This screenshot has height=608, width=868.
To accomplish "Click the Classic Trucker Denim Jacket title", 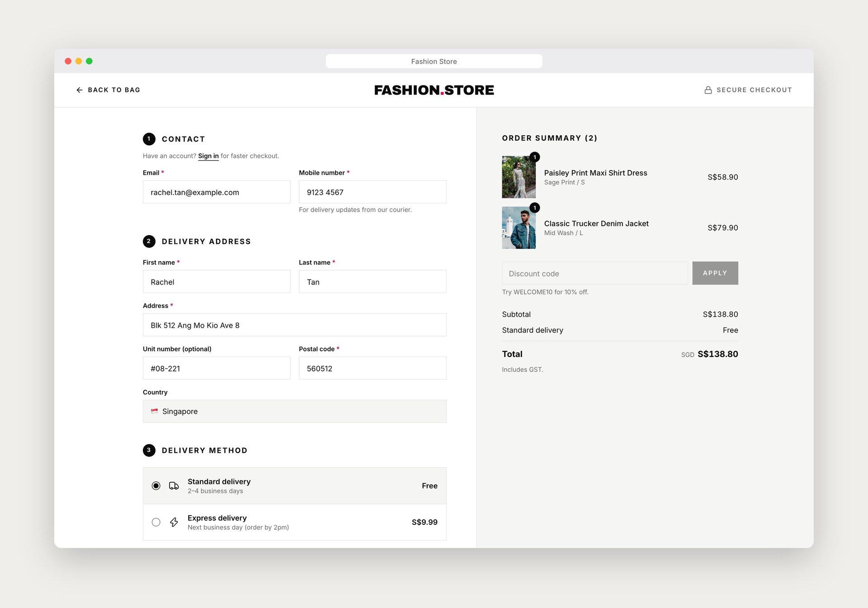I will [x=596, y=223].
